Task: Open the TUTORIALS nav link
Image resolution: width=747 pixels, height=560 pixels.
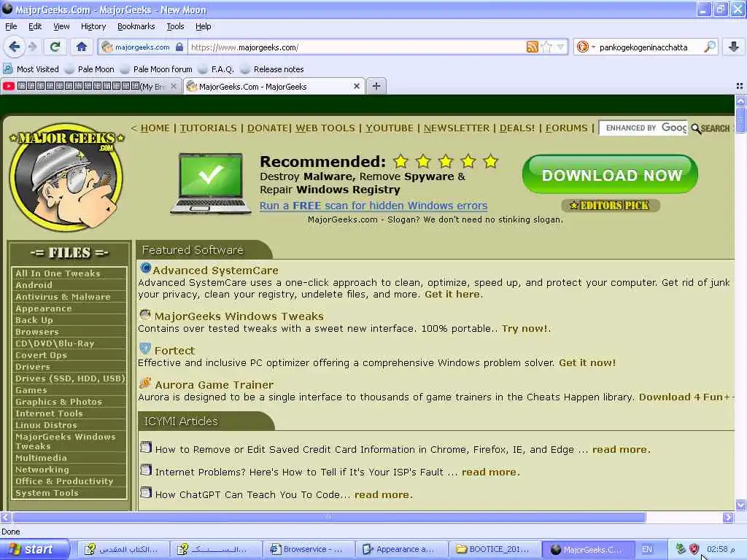Action: pyautogui.click(x=208, y=128)
